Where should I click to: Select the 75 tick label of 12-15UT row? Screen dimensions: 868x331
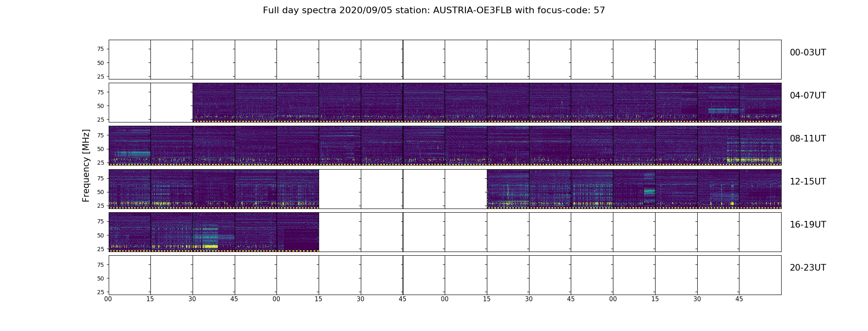pyautogui.click(x=100, y=178)
